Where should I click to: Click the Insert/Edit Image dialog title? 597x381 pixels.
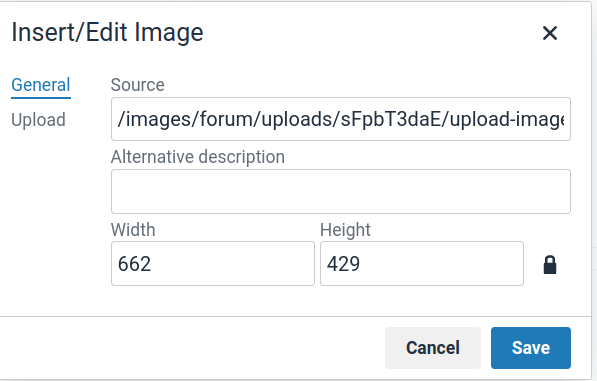[x=107, y=32]
